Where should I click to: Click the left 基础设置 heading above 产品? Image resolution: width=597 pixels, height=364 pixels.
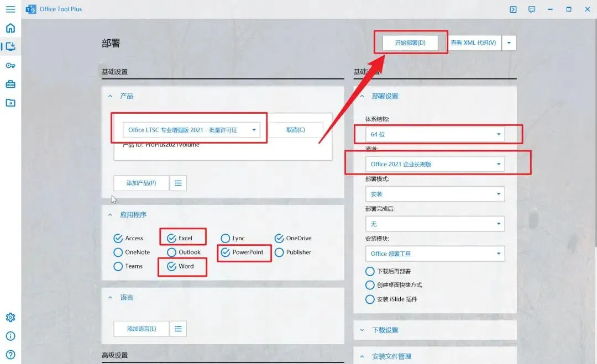point(114,72)
